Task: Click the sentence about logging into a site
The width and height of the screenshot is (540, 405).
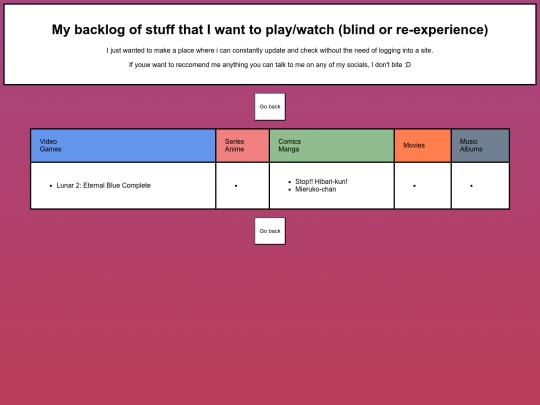Action: (x=270, y=51)
